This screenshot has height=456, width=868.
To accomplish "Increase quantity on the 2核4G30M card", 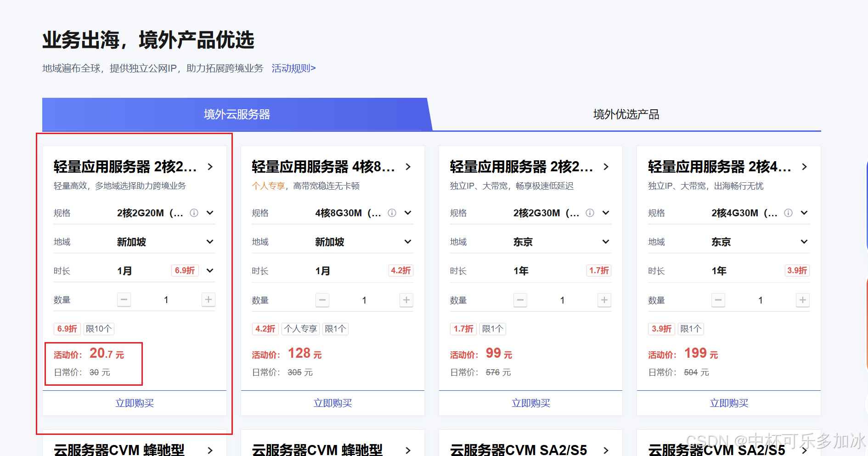I will point(802,300).
